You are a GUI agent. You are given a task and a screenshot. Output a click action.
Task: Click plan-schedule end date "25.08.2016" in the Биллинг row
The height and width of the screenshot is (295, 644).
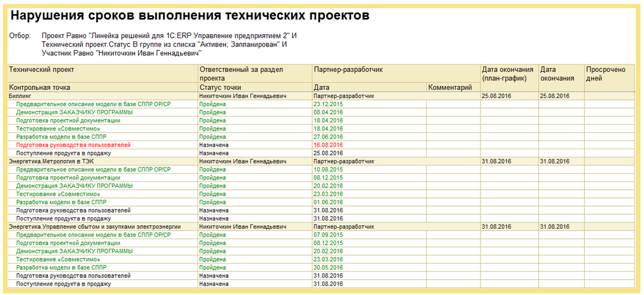coord(496,96)
